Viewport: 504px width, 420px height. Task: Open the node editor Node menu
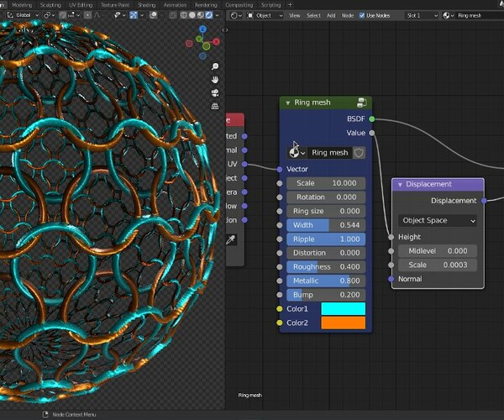point(348,15)
